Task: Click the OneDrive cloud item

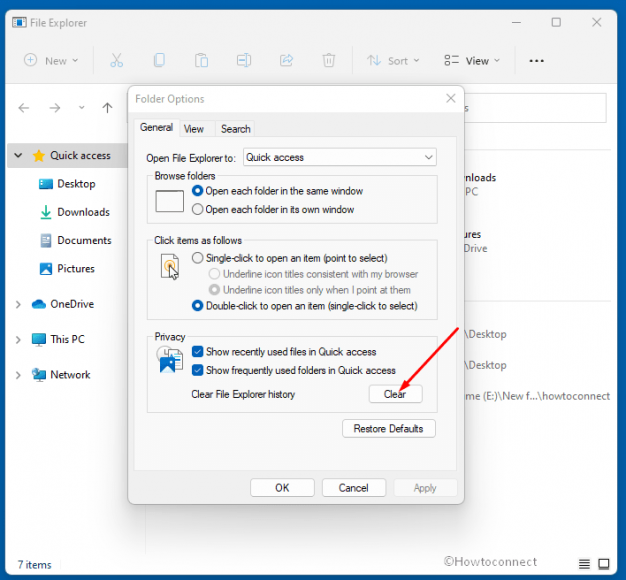Action: click(63, 304)
